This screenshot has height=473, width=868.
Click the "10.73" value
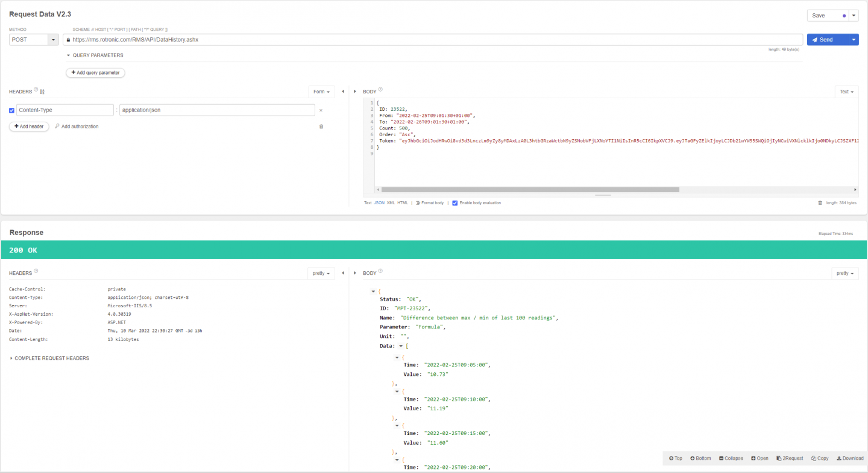(438, 374)
